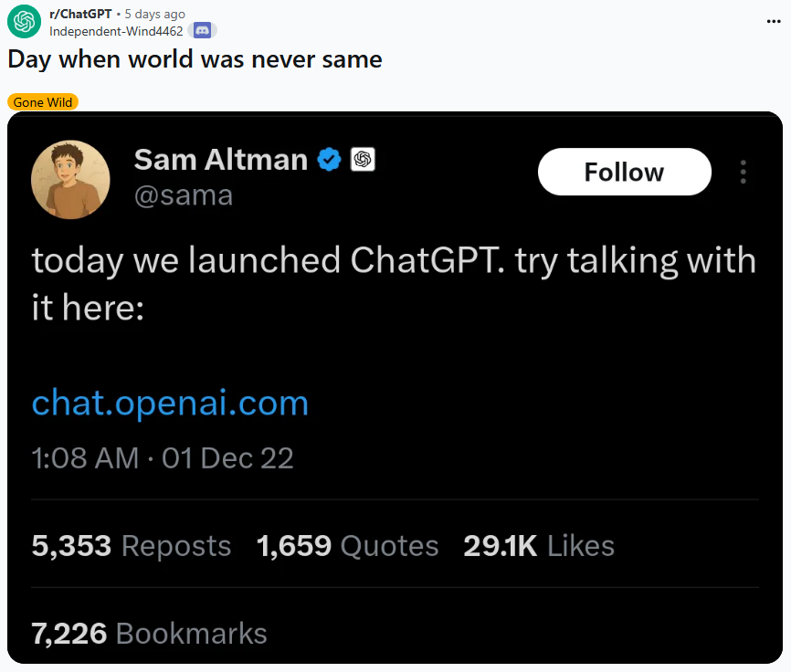
Task: Click the Sam Altman display name
Action: pyautogui.click(x=220, y=160)
